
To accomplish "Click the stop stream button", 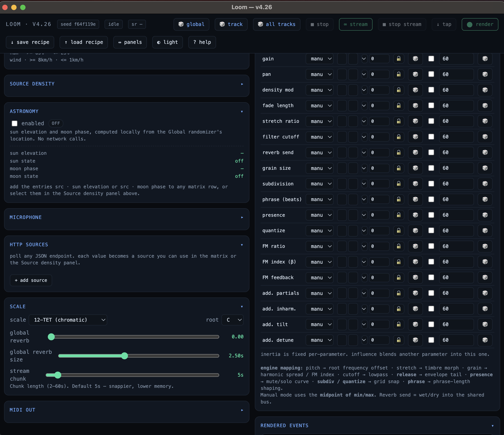I will point(402,24).
